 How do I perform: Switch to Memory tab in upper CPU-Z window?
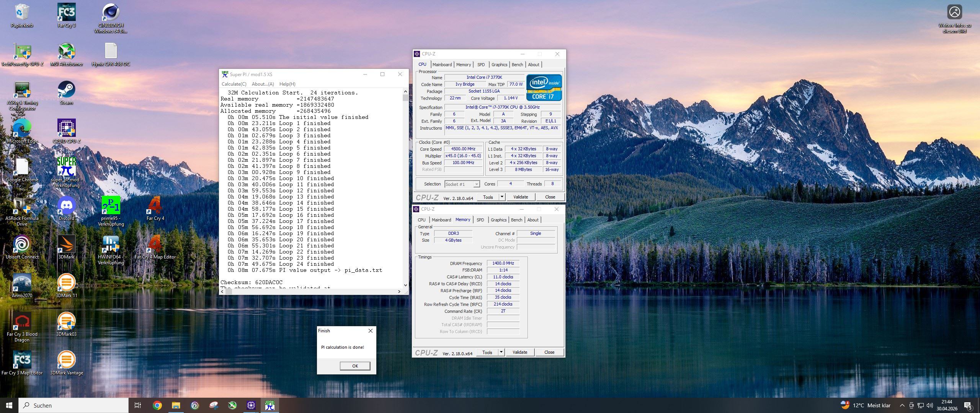coord(464,65)
